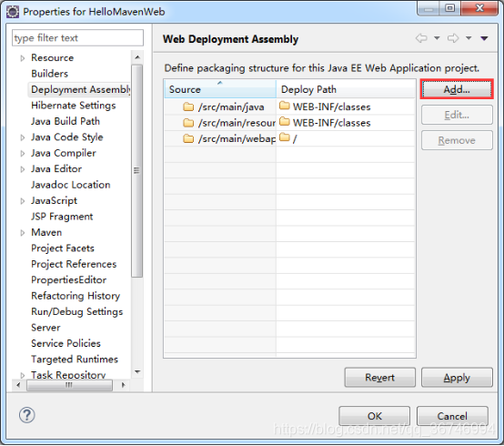Open the view menu dropdown triangle
The height and width of the screenshot is (446, 504).
pos(484,38)
